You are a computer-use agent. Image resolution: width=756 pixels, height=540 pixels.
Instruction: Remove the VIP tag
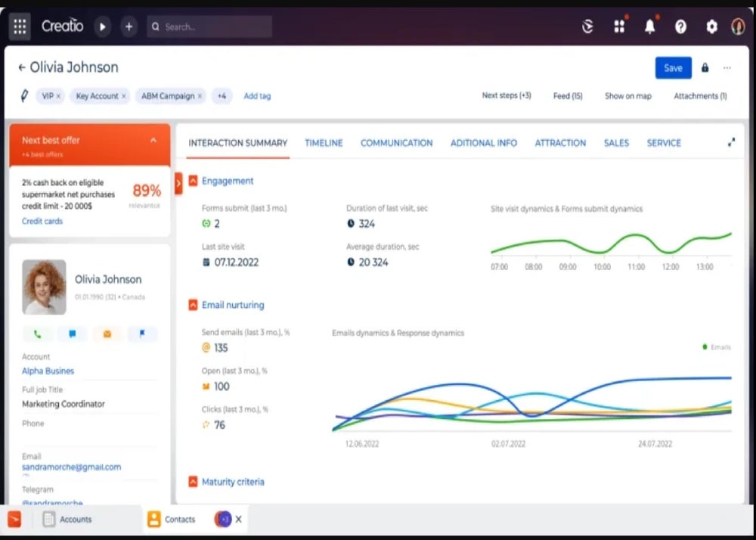coord(58,97)
